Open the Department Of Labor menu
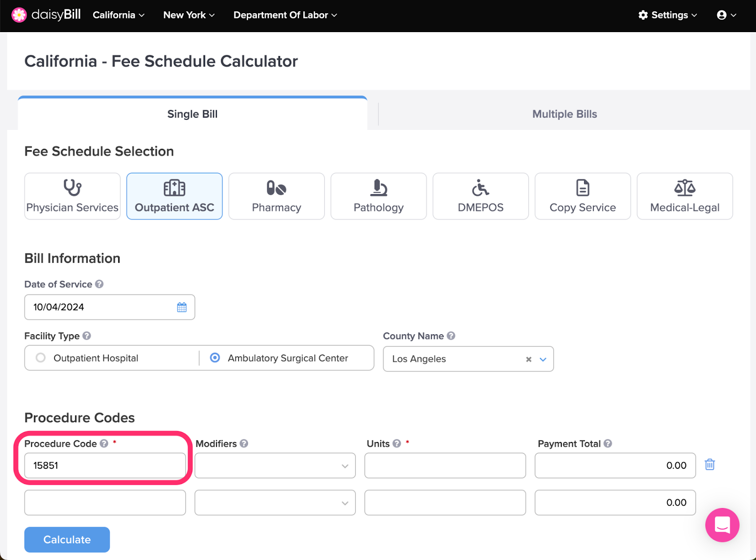The image size is (756, 560). pyautogui.click(x=285, y=15)
